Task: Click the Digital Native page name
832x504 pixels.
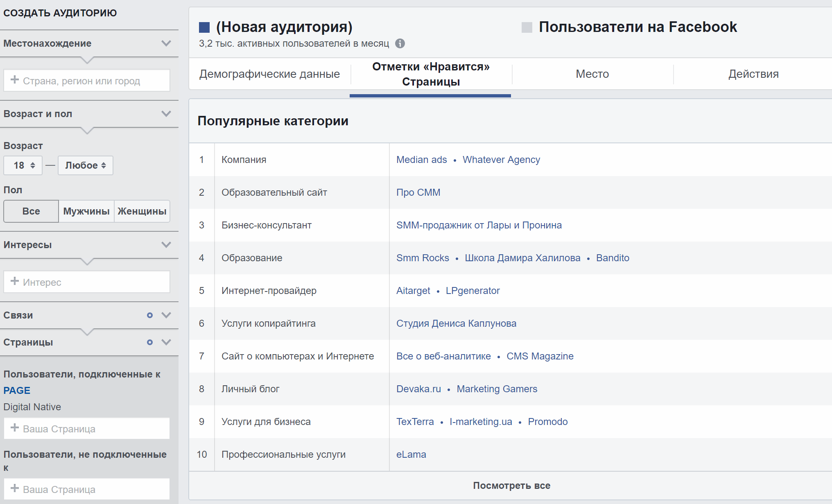Action: 32,407
